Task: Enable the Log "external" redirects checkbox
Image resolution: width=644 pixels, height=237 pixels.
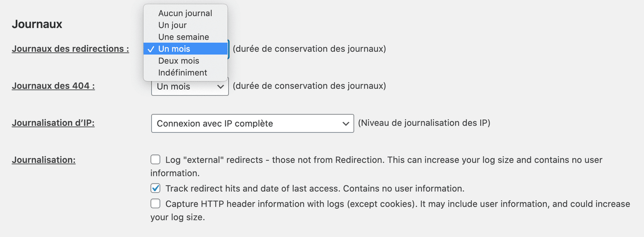Action: tap(155, 160)
